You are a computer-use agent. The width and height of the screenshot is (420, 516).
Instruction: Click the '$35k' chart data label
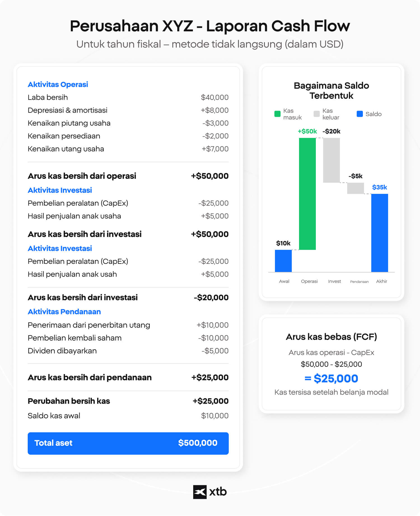point(380,187)
